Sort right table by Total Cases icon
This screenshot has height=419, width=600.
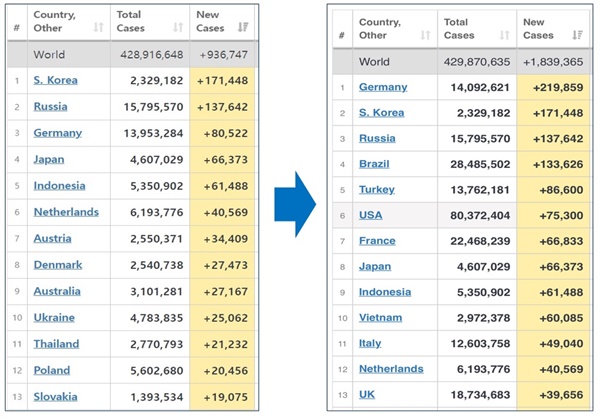tap(505, 35)
